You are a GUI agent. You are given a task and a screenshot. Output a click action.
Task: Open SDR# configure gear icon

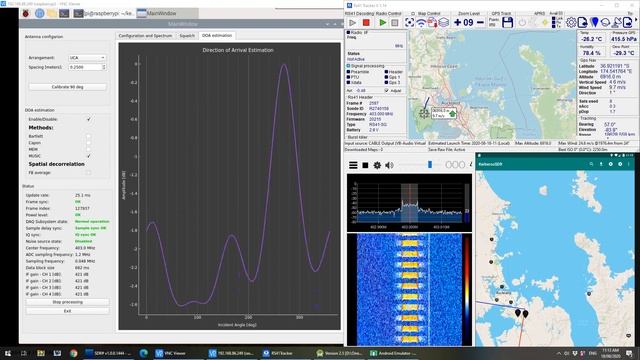pos(377,165)
